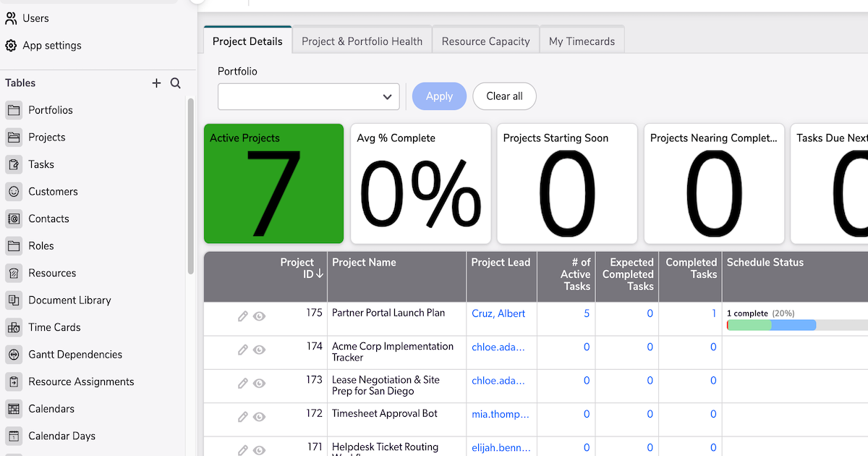Image resolution: width=868 pixels, height=456 pixels.
Task: Click the Contacts table icon
Action: pos(14,219)
